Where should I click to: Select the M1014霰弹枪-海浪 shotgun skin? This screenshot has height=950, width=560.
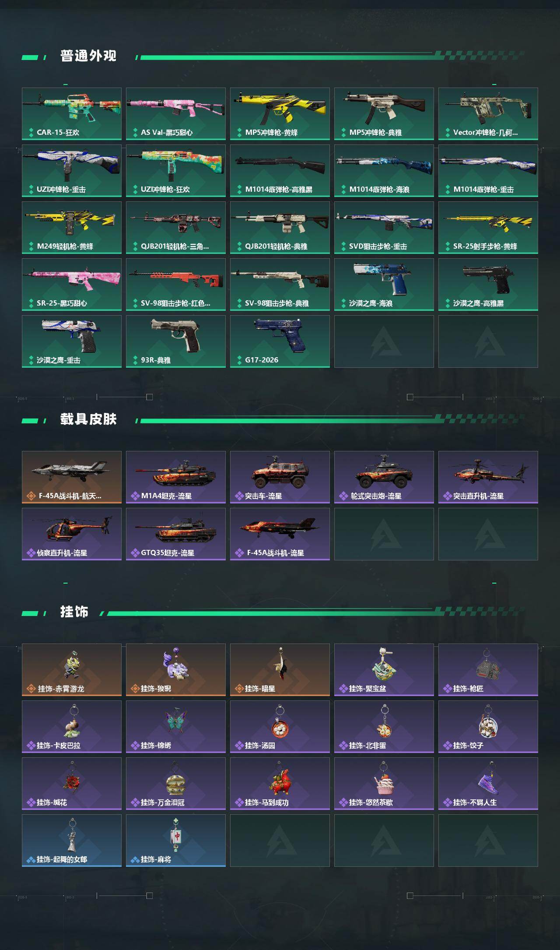[x=384, y=171]
